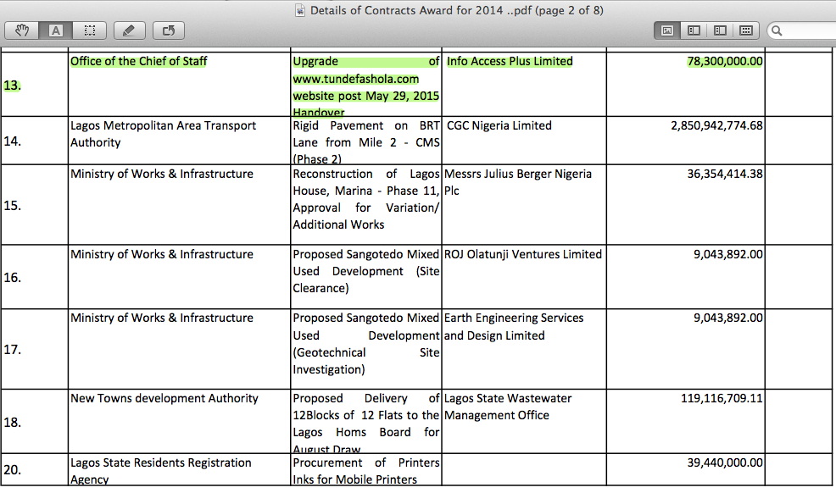836x504 pixels.
Task: Click 'Ministry of Works & Infrastructure' in row 16
Action: coord(162,254)
